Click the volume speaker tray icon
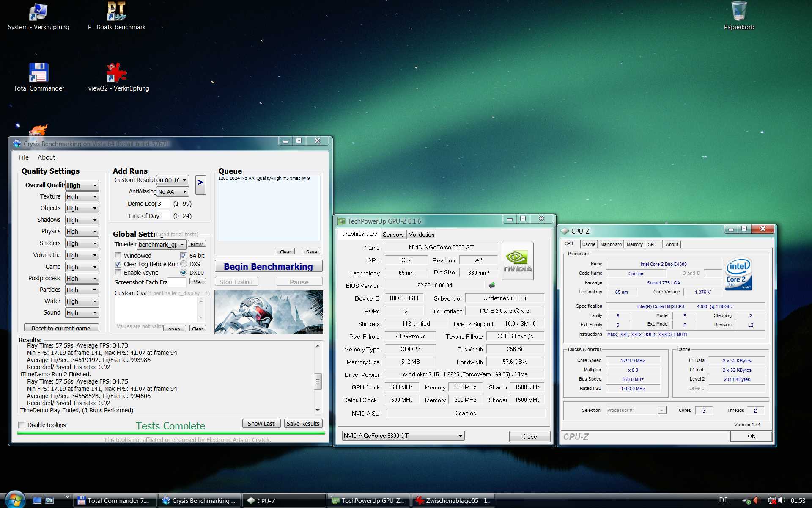812x508 pixels. pyautogui.click(x=781, y=500)
